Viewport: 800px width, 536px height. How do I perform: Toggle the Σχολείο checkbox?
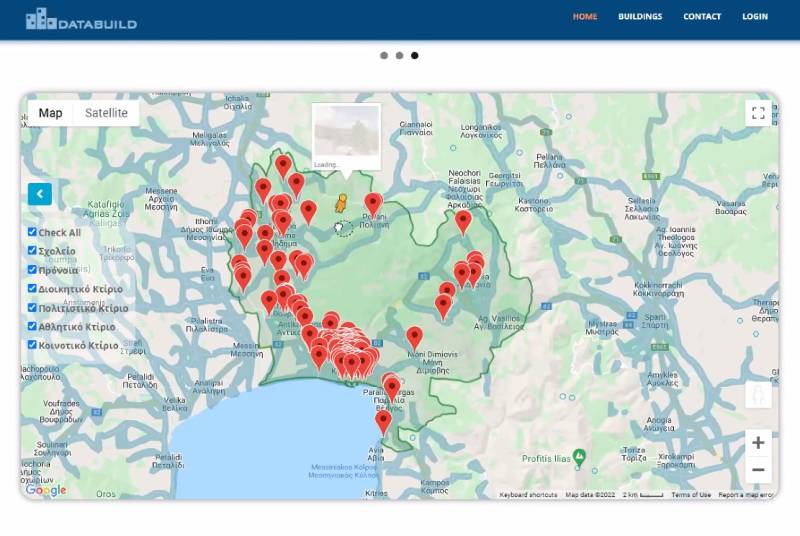pos(32,251)
